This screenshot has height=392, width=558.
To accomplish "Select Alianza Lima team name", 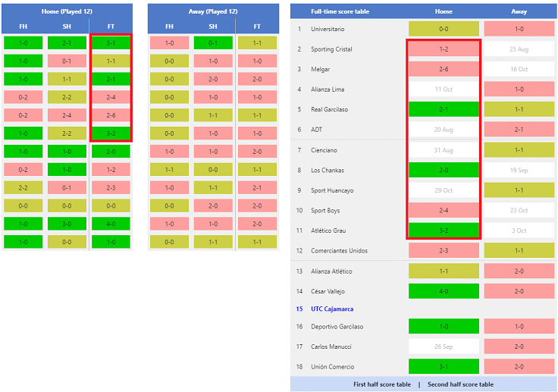I will coord(328,89).
